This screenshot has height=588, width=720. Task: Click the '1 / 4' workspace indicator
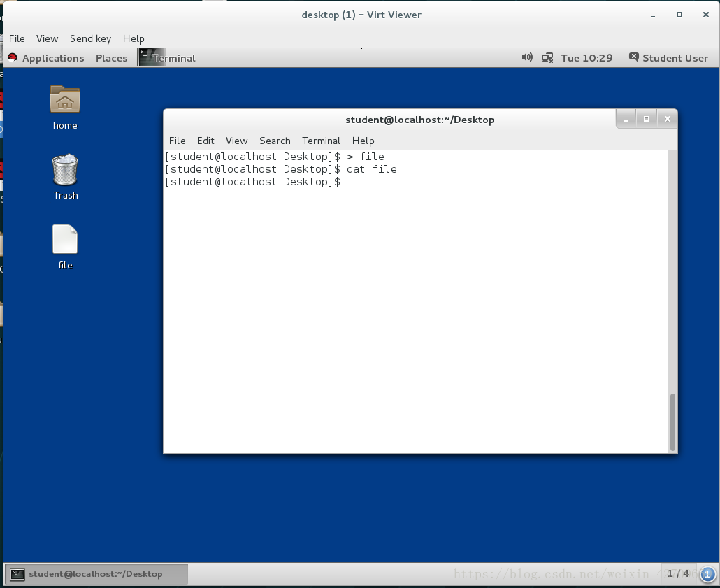pyautogui.click(x=678, y=573)
